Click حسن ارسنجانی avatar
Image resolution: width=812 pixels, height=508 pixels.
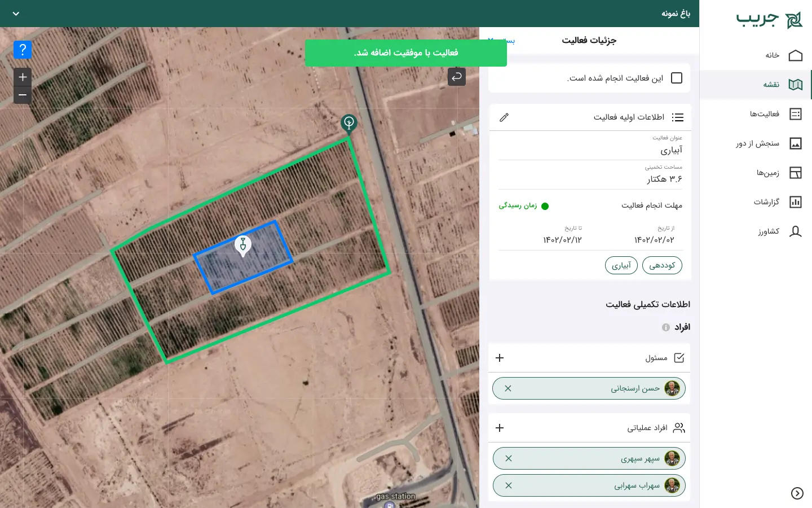672,388
